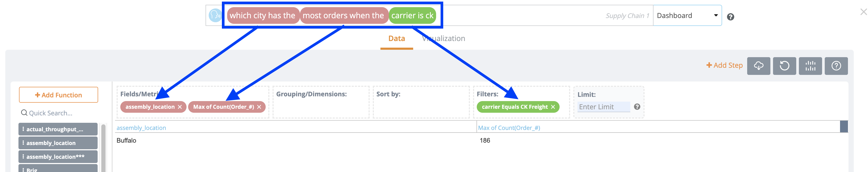This screenshot has height=172, width=868.
Task: Remove the carrier Equals CK Freight filter
Action: tap(553, 107)
